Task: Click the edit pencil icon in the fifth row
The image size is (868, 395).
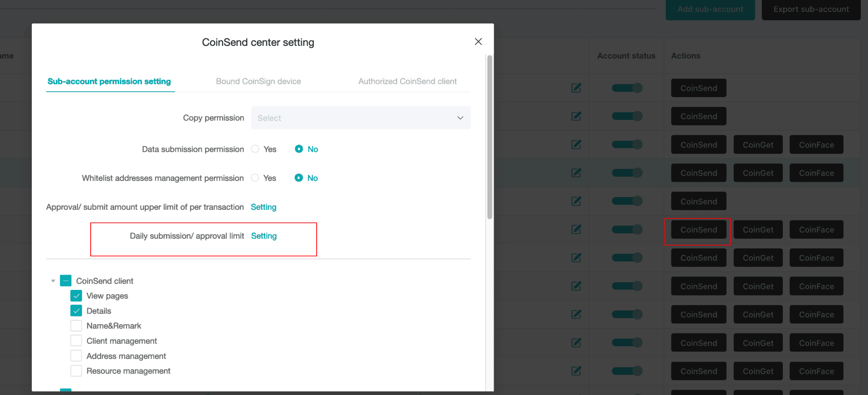Action: (x=576, y=201)
